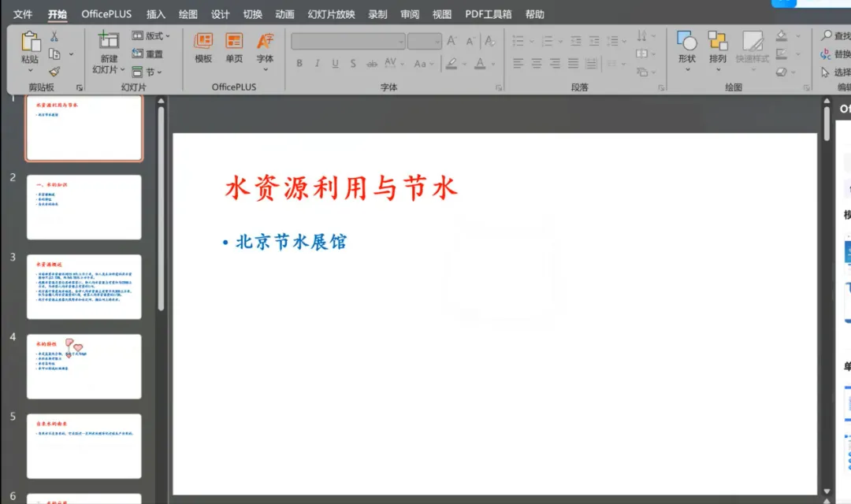The image size is (851, 504).
Task: Click the New Slide (新建幻灯片) icon
Action: 109,41
